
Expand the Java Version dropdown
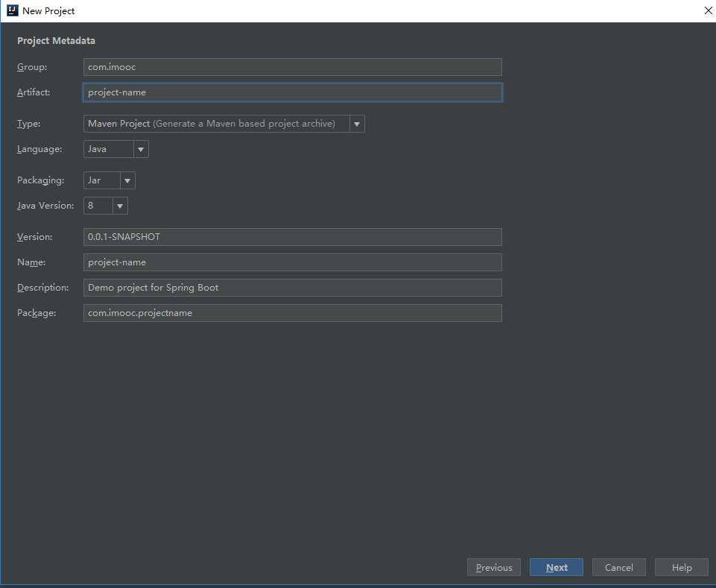(106, 206)
